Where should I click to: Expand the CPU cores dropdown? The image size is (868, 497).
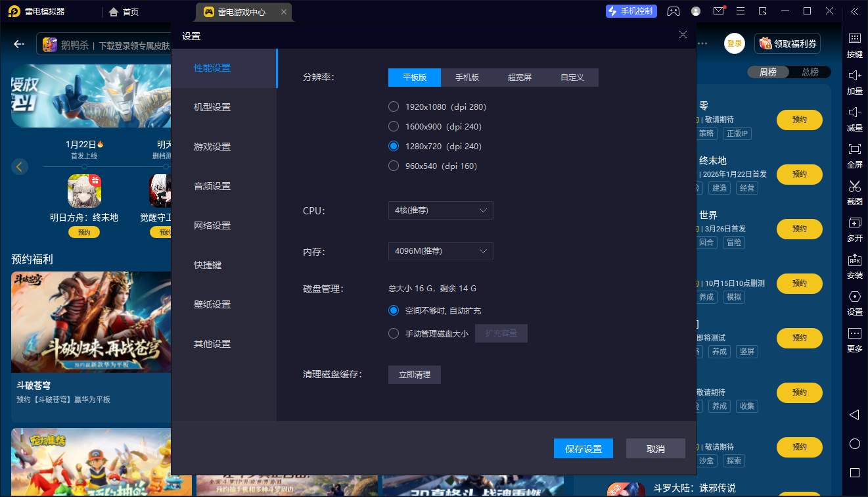440,210
